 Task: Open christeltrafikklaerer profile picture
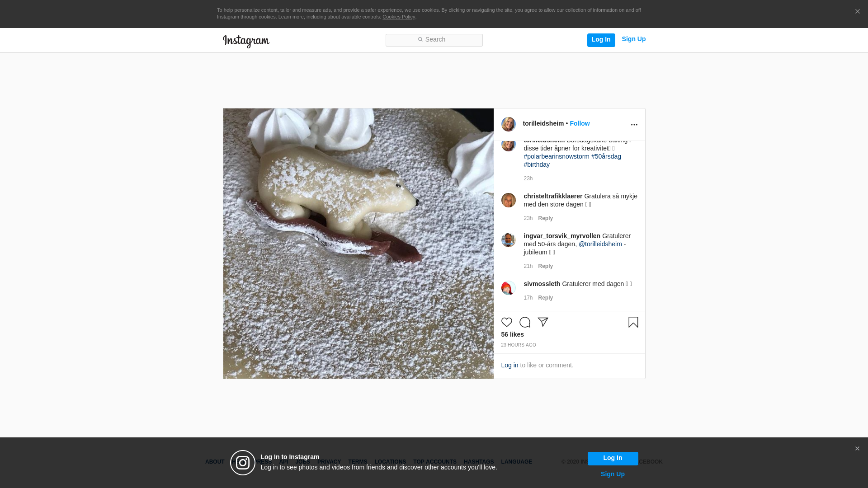point(509,200)
